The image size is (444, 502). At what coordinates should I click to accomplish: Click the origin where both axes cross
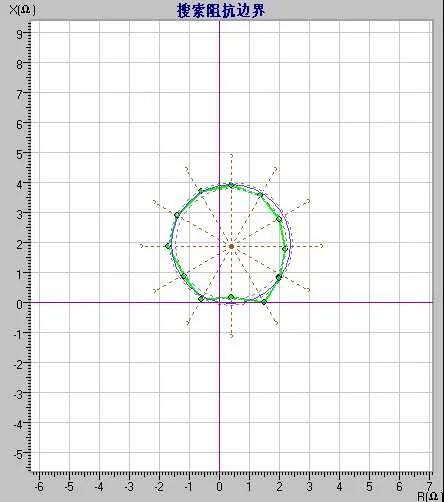coord(219,302)
